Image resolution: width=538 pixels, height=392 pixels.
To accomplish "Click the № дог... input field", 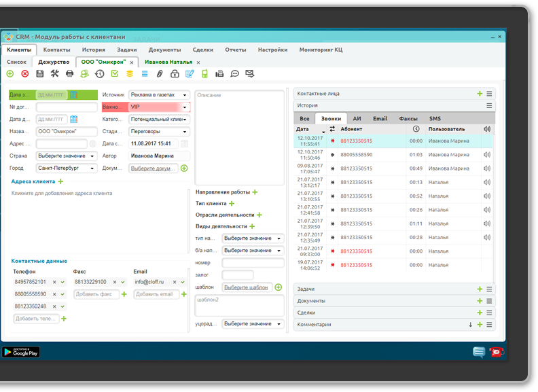I will 67,107.
